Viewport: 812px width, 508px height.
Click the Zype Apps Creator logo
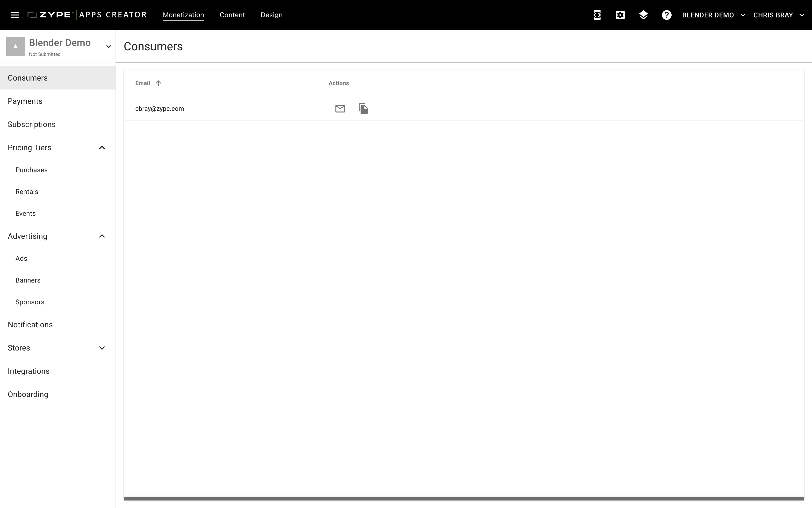pyautogui.click(x=87, y=15)
